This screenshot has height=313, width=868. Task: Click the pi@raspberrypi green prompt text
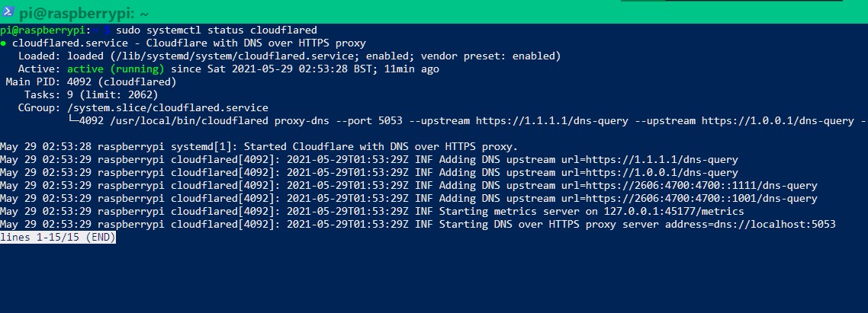coord(43,30)
